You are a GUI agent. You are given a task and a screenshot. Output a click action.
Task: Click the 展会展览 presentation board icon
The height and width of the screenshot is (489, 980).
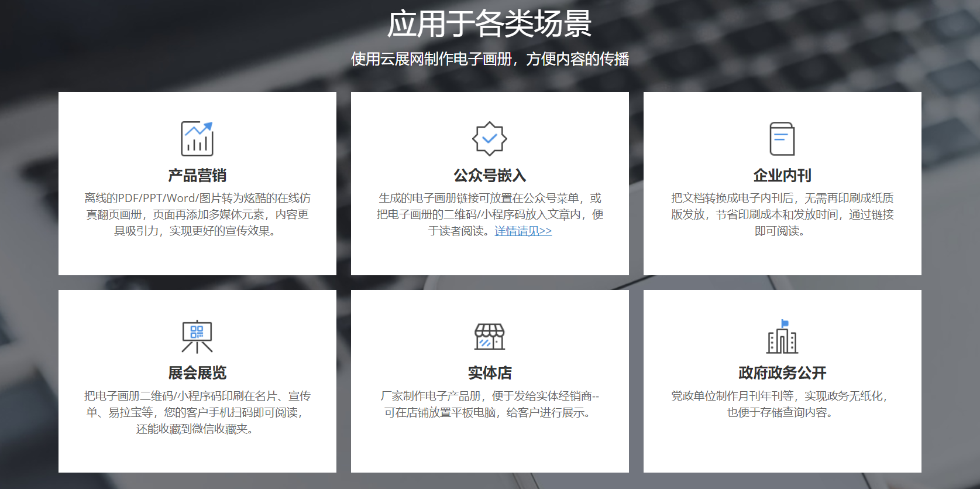tap(197, 337)
